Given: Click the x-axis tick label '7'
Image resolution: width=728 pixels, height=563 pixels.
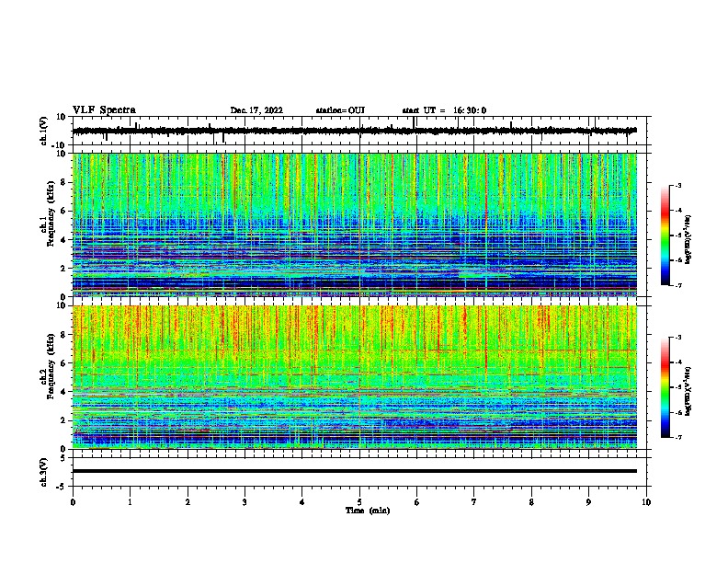Looking at the screenshot, I should 474,502.
